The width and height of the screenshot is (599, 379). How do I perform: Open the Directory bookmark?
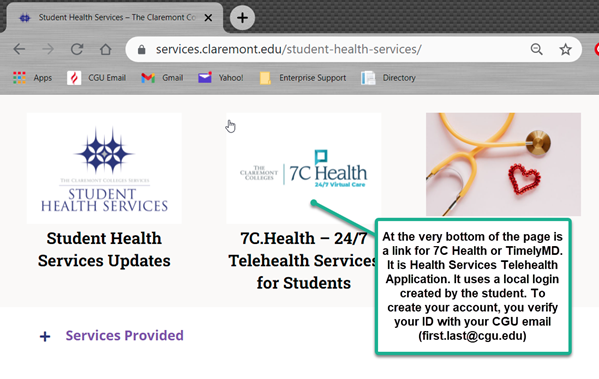click(x=388, y=78)
